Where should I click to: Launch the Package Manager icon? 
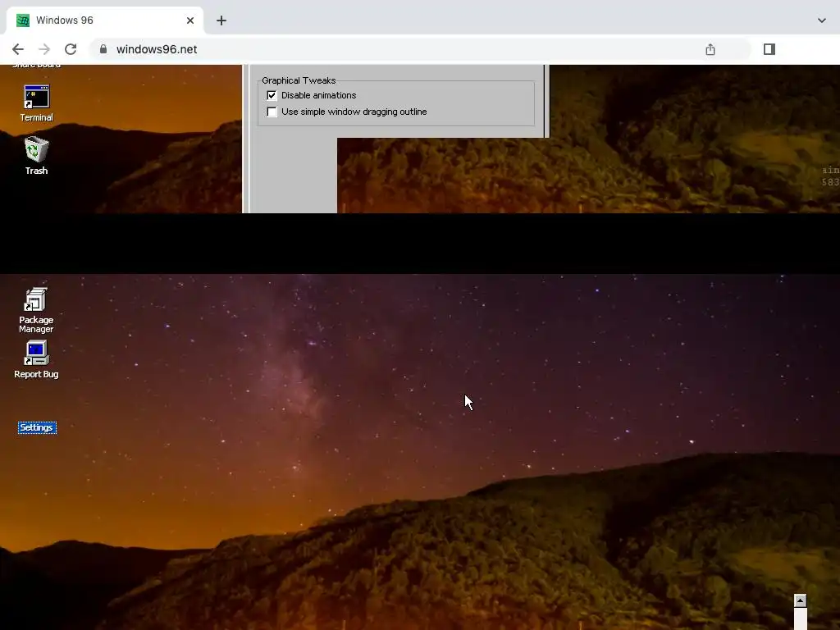pyautogui.click(x=36, y=310)
